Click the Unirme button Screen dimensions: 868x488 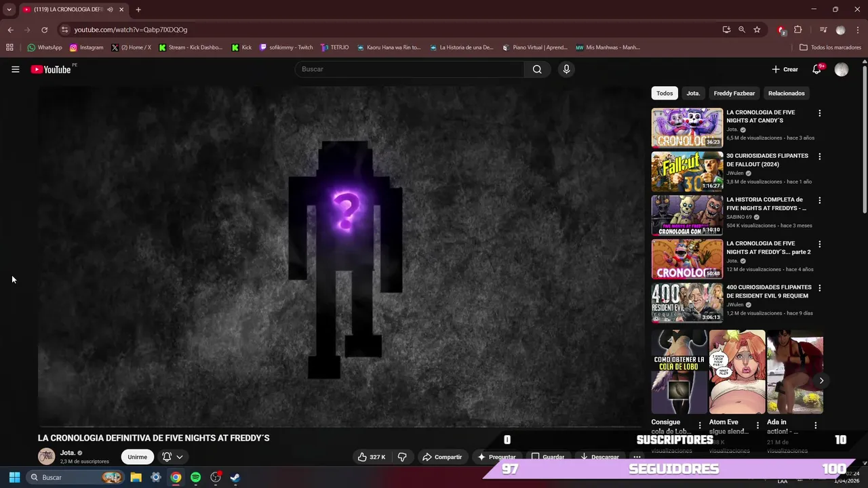(x=137, y=457)
